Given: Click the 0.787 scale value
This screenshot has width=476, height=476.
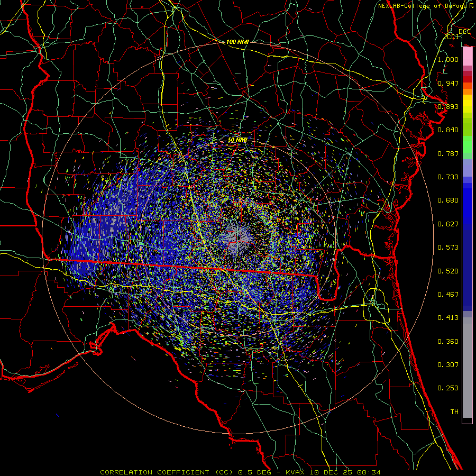Looking at the screenshot, I should 448,153.
